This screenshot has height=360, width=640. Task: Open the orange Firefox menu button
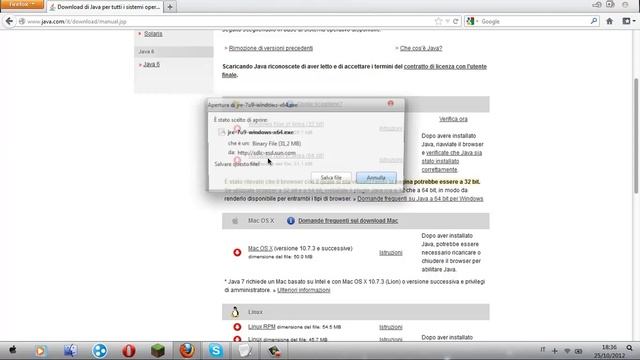click(x=22, y=4)
